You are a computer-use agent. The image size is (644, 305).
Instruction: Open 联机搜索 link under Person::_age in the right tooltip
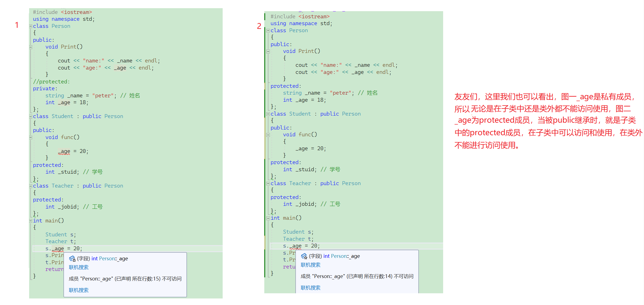pos(311,265)
